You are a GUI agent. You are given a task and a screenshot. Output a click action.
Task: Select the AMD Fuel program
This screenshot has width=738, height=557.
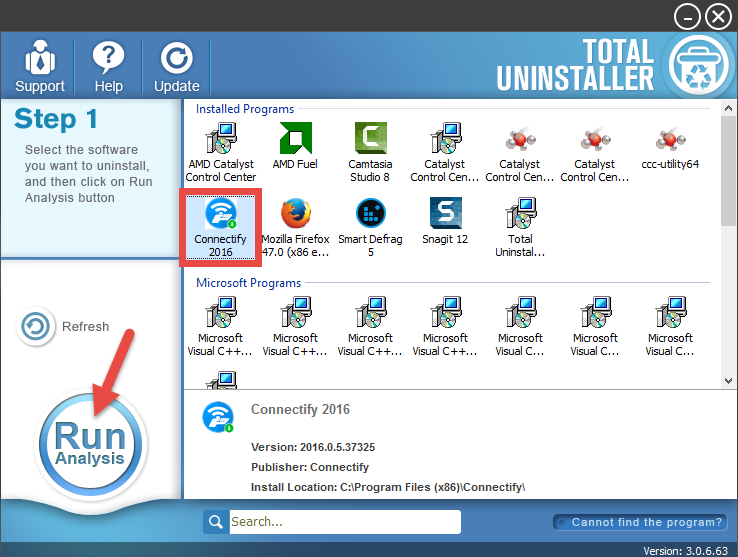pos(295,146)
